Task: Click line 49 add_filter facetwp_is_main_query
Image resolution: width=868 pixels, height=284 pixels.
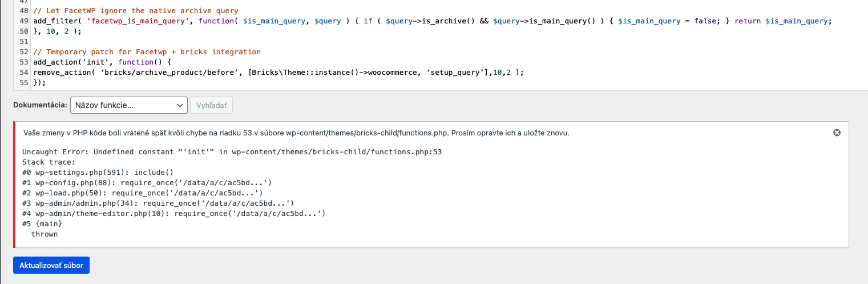Action: 433,21
